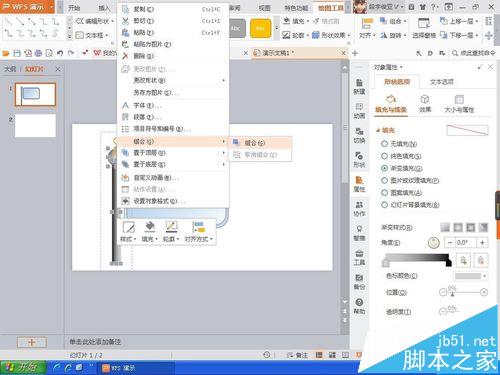Click 组合 (Group) in the submenu
Screen dimensions: 500x375
point(259,143)
